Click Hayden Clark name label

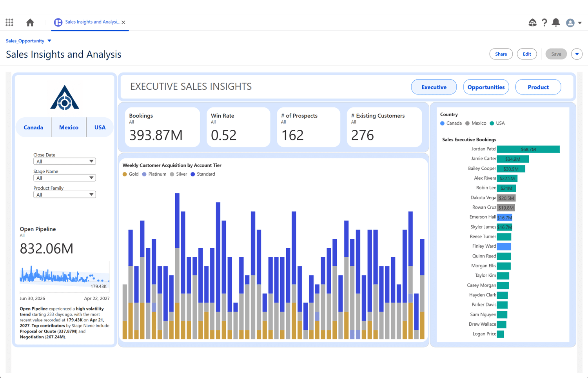483,295
